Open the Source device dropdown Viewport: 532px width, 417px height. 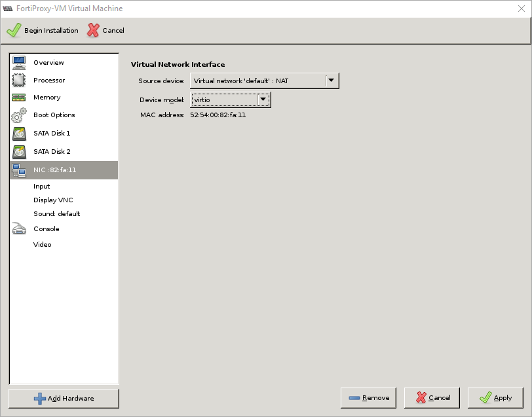tap(332, 81)
